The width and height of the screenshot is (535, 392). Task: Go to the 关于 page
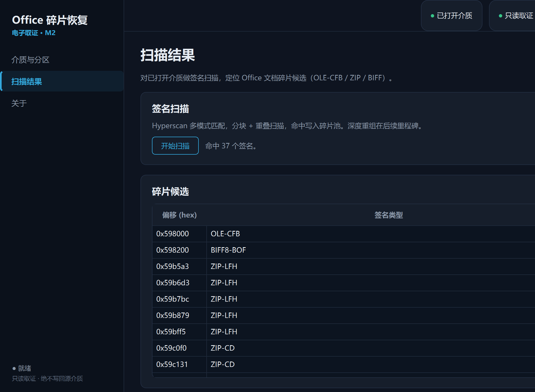pyautogui.click(x=62, y=103)
